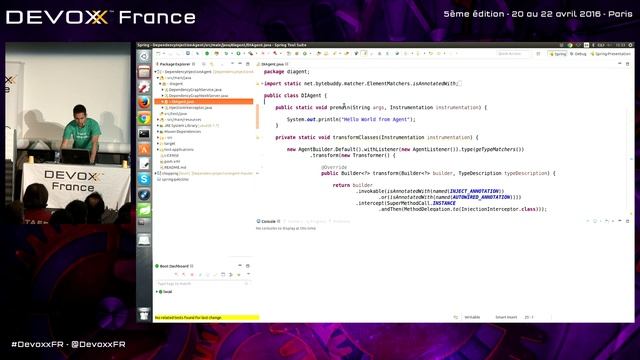Select pom.xml in Package Explorer
Viewport: 640px width, 360px height.
tap(171, 162)
